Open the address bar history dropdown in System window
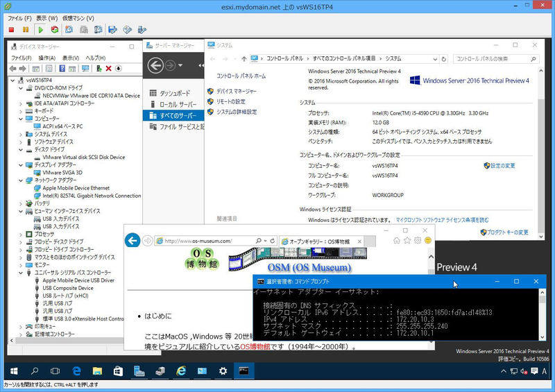The image size is (555, 392). [436, 59]
